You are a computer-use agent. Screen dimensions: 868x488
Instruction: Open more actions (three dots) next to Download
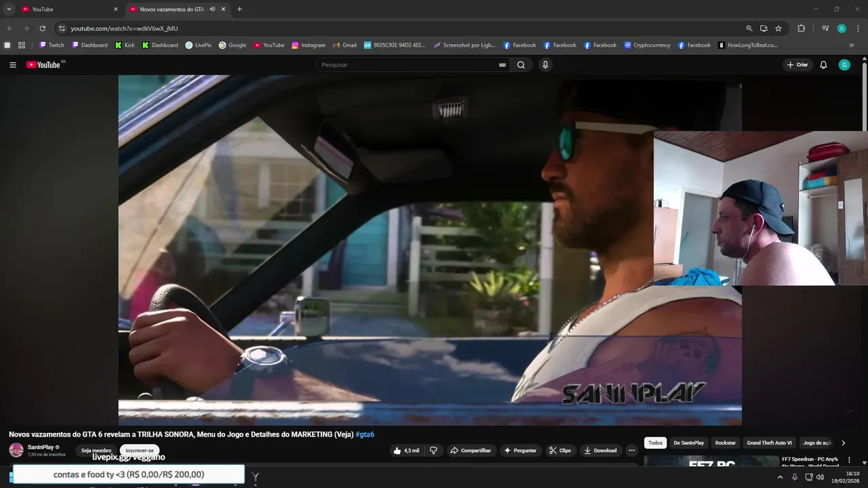pyautogui.click(x=631, y=451)
